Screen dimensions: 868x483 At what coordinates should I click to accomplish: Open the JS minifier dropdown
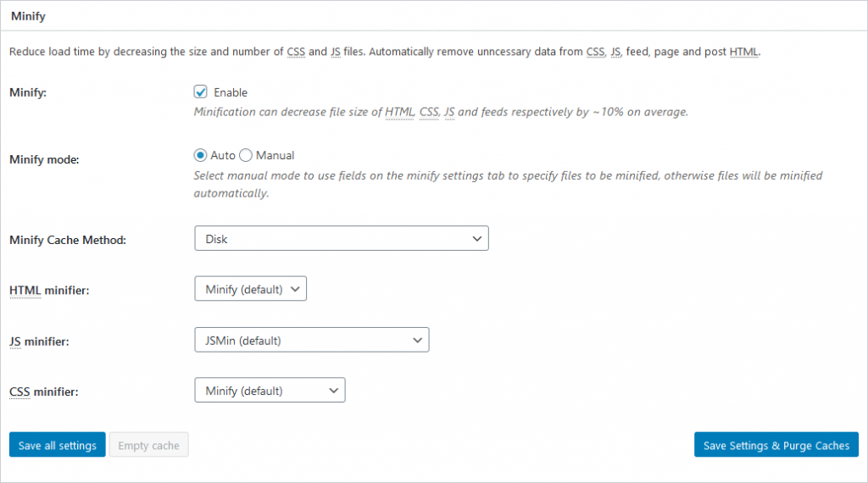(312, 340)
